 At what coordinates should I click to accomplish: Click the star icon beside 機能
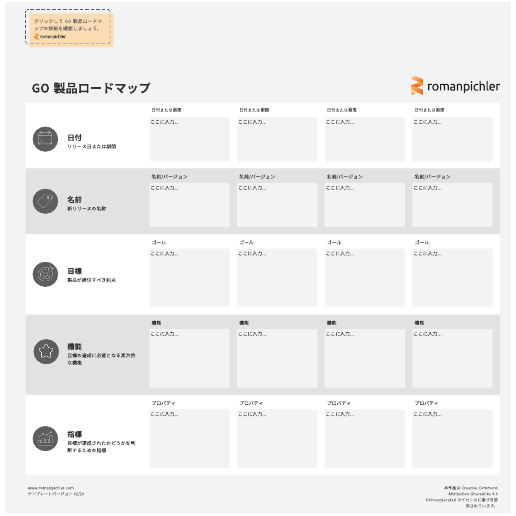[46, 351]
